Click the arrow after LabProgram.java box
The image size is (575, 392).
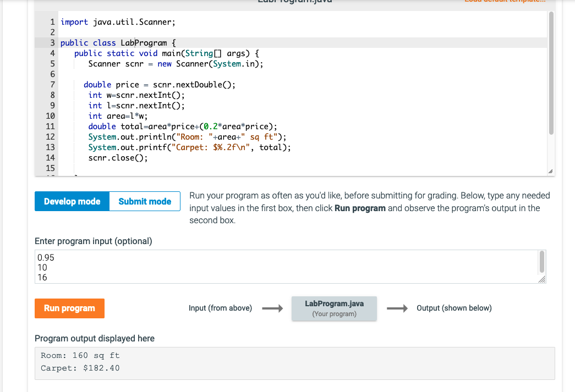click(x=397, y=308)
